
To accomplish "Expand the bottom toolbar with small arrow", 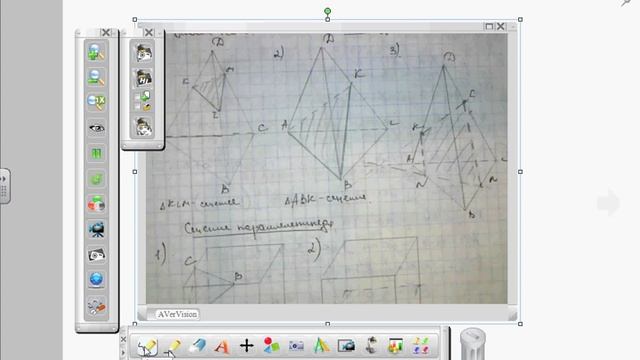I will click(x=123, y=353).
